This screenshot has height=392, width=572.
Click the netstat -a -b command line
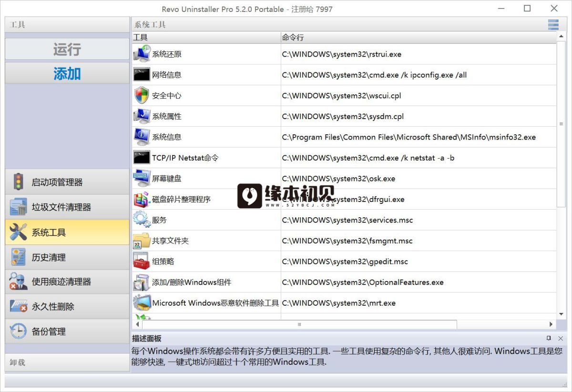[368, 158]
